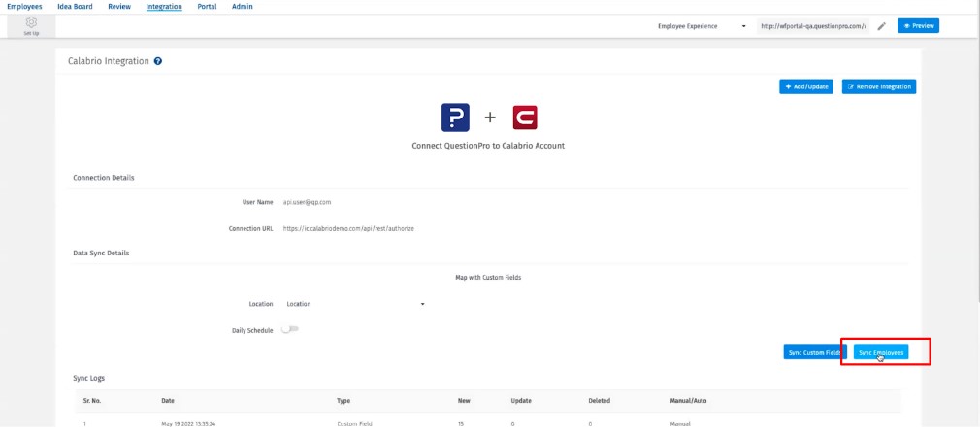The height and width of the screenshot is (440, 980).
Task: Click the Type column header
Action: coord(343,400)
